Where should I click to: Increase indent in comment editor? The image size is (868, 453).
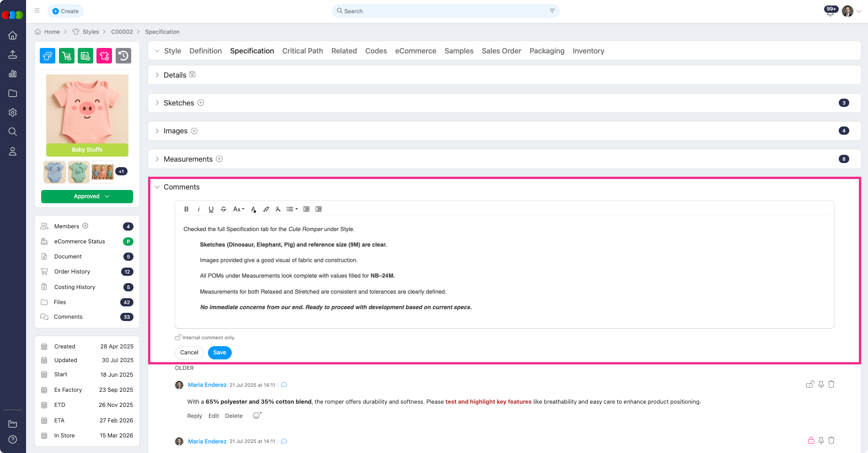[x=319, y=209]
